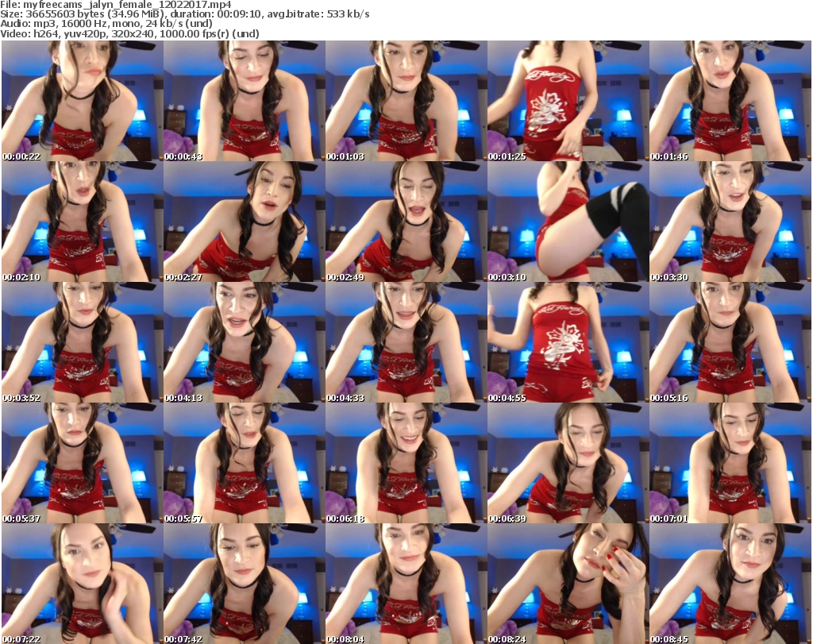
Task: Click the thumbnail timestamped 00:02:27
Action: 243,222
